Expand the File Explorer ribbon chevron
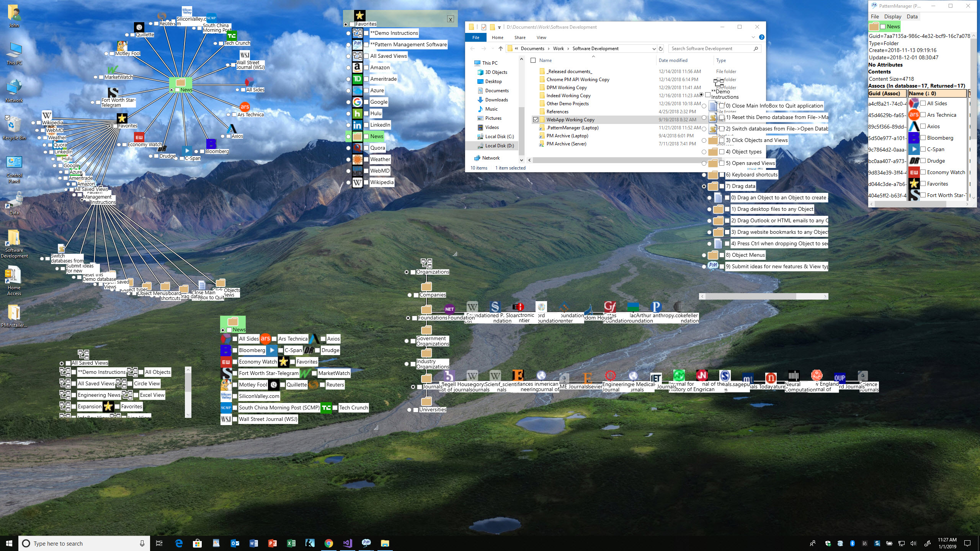 pos(753,37)
